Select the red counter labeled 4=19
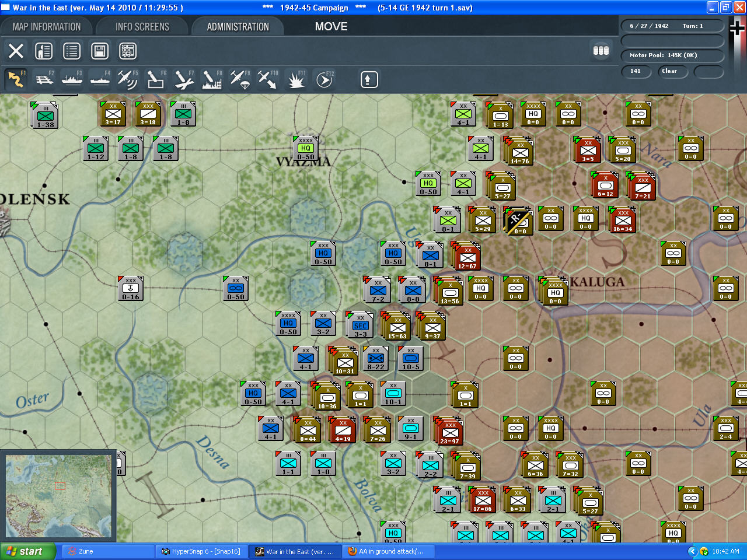This screenshot has height=560, width=747. [343, 429]
